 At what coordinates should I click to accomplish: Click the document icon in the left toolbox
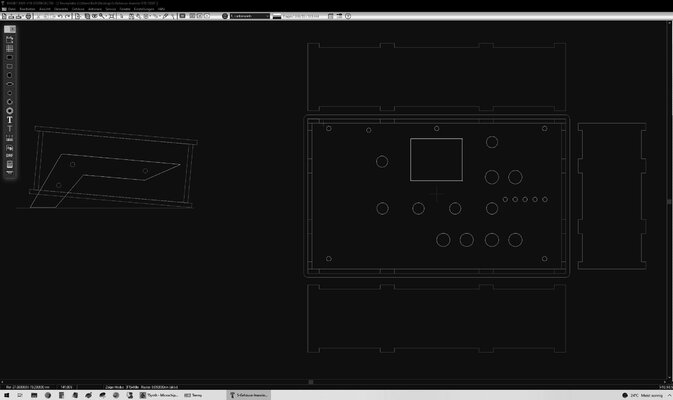point(9,164)
